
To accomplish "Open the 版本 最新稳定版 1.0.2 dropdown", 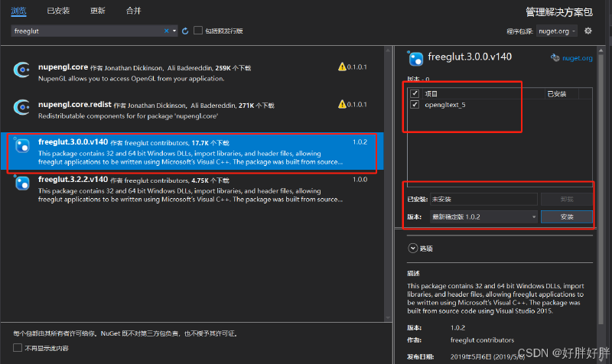I will (x=483, y=216).
